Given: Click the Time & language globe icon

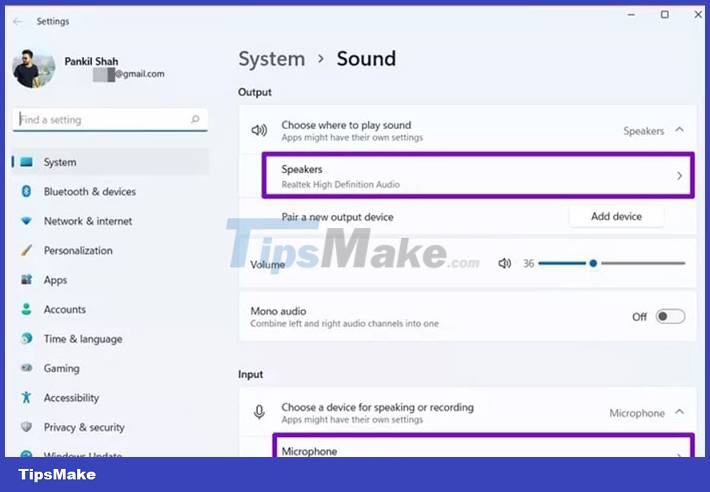Looking at the screenshot, I should coord(26,339).
